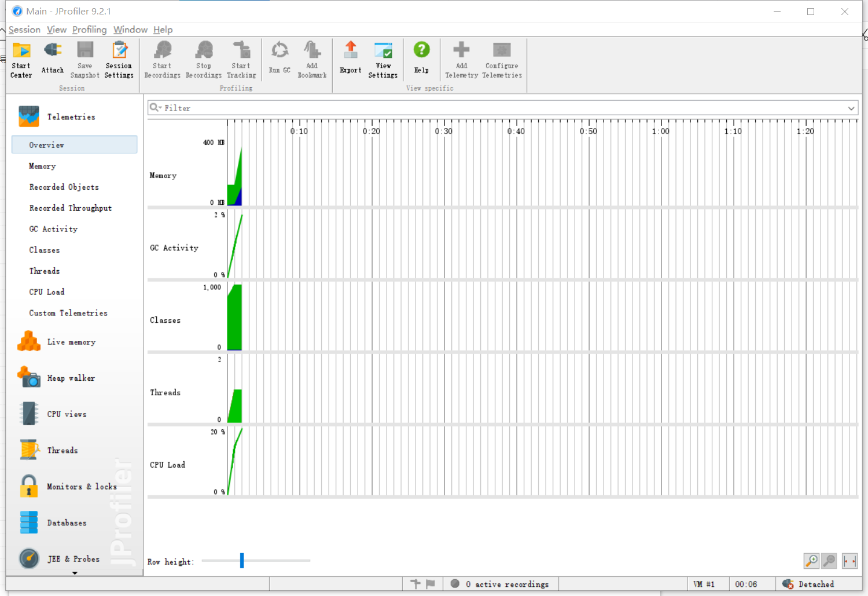Click the zoom in magnifier icon
Screen dimensions: 868x596
[x=811, y=561]
